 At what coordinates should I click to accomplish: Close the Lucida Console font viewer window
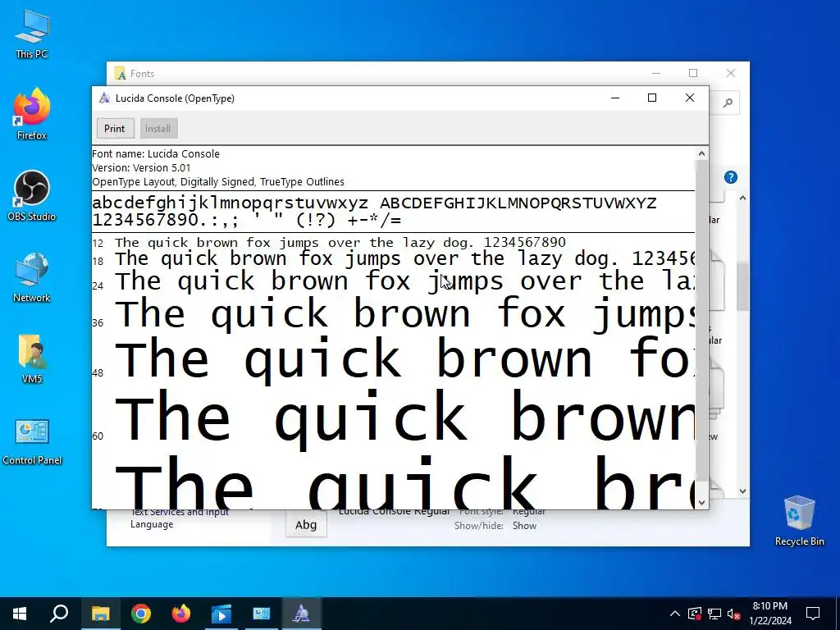tap(689, 98)
